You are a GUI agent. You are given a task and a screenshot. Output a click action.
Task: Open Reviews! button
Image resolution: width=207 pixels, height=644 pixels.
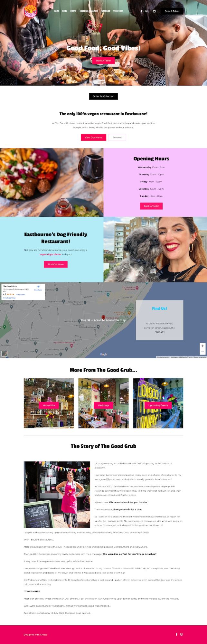tap(117, 137)
